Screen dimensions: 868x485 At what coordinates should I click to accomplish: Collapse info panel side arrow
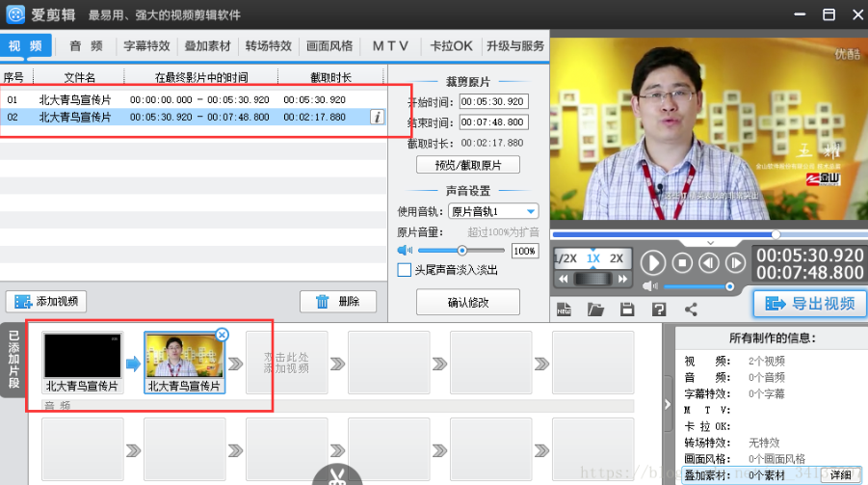click(668, 404)
